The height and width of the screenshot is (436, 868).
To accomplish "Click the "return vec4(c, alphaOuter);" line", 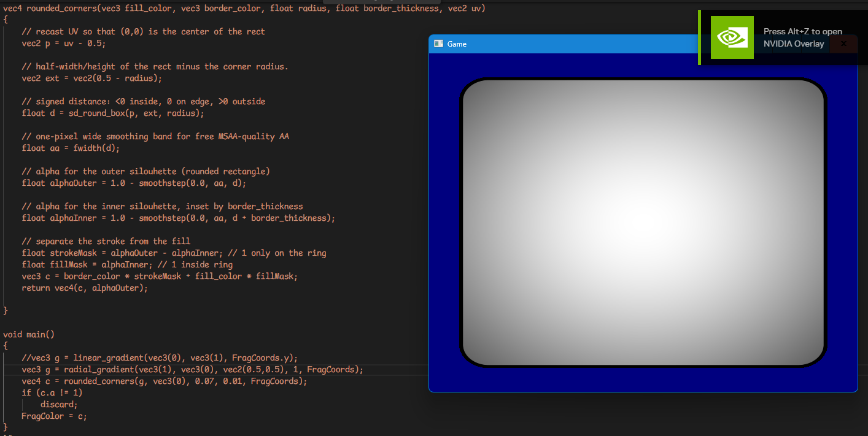I will click(x=85, y=288).
